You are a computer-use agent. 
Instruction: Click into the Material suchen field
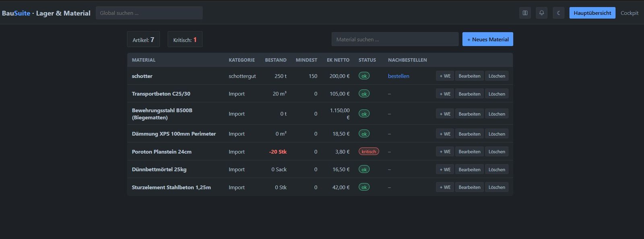395,39
